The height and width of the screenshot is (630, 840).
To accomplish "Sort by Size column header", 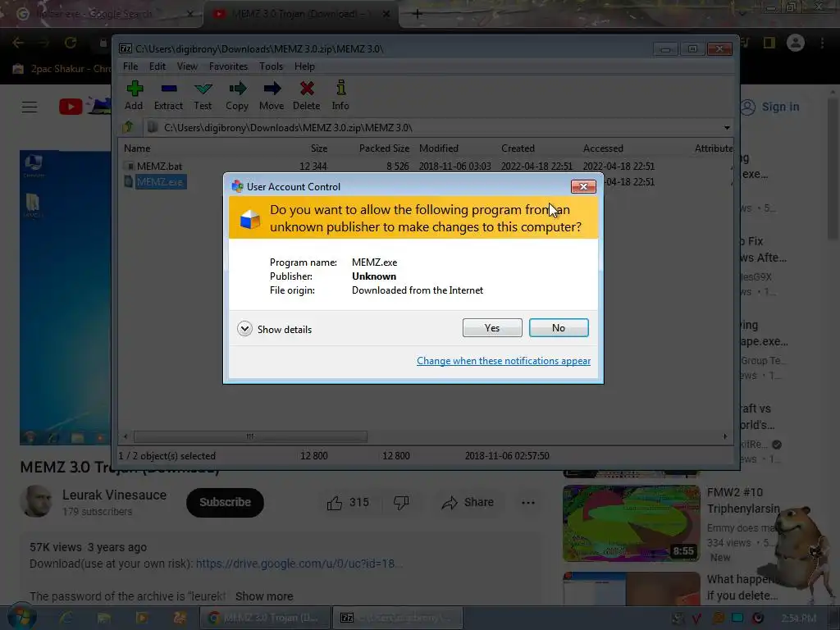I will [x=319, y=148].
